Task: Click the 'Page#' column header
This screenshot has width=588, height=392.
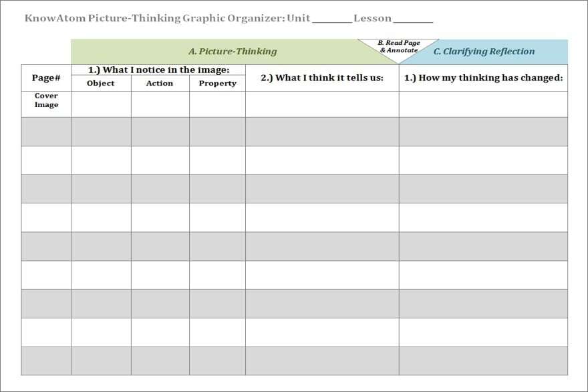Action: point(45,76)
